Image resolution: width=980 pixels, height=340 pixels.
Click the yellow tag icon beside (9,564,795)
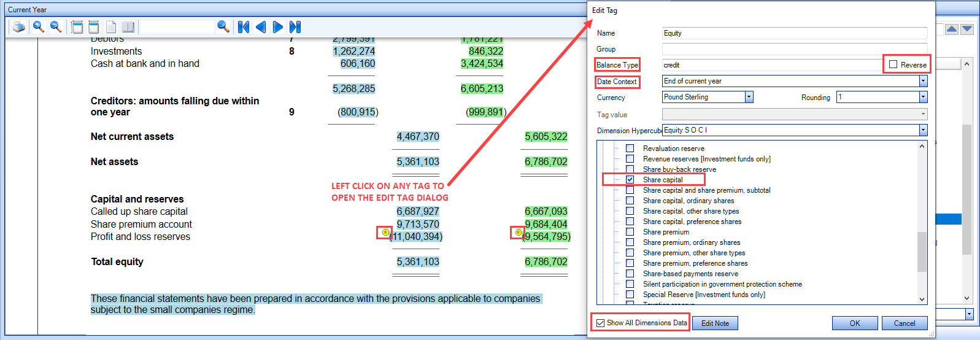click(518, 233)
